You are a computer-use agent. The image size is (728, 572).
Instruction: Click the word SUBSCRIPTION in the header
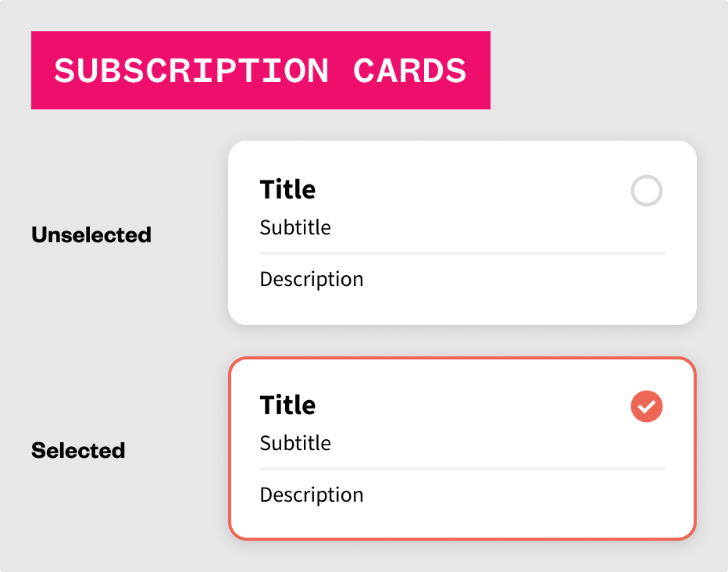coord(191,71)
